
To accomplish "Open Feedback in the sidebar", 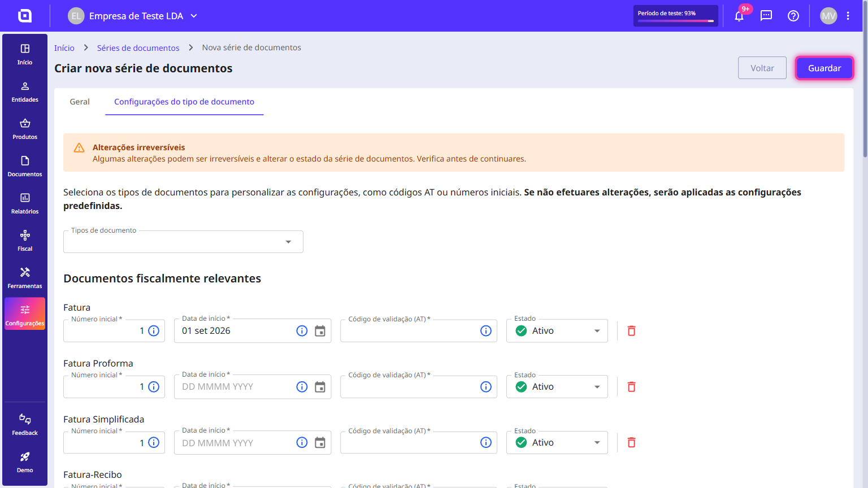I will [25, 425].
